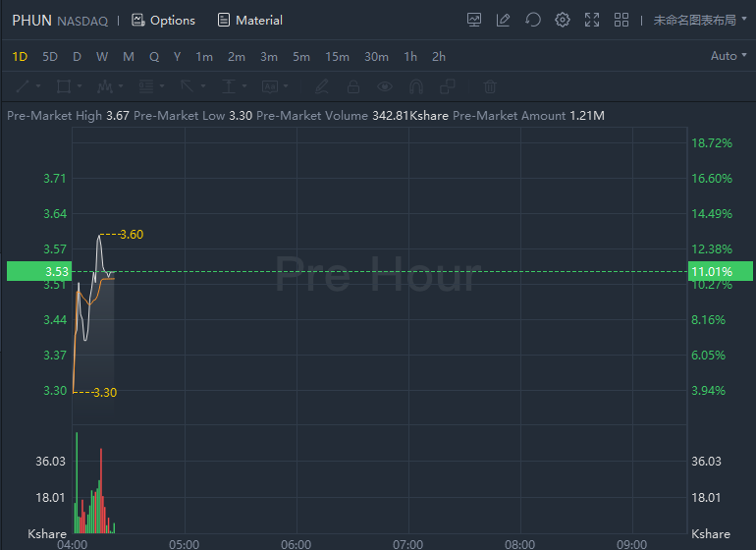Viewport: 756px width, 550px height.
Task: Select the trend line drawing tool
Action: click(23, 86)
